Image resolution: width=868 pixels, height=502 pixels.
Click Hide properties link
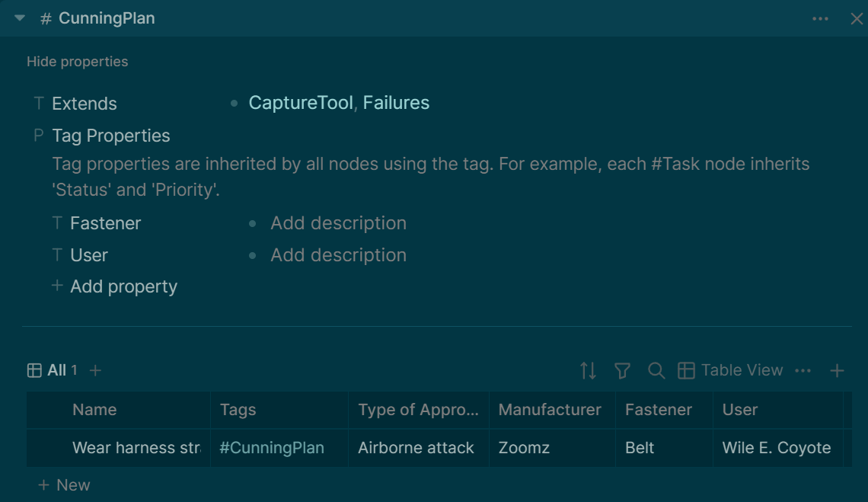(x=77, y=62)
